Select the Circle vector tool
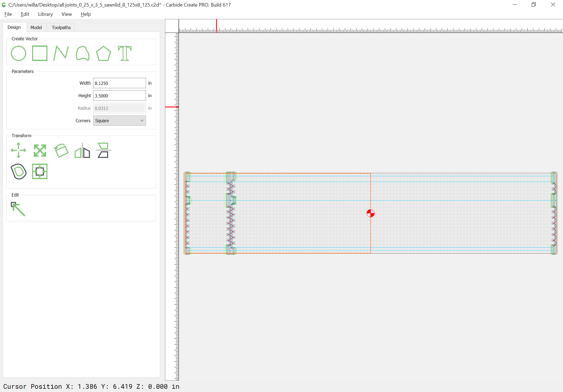This screenshot has height=392, width=563. click(19, 53)
